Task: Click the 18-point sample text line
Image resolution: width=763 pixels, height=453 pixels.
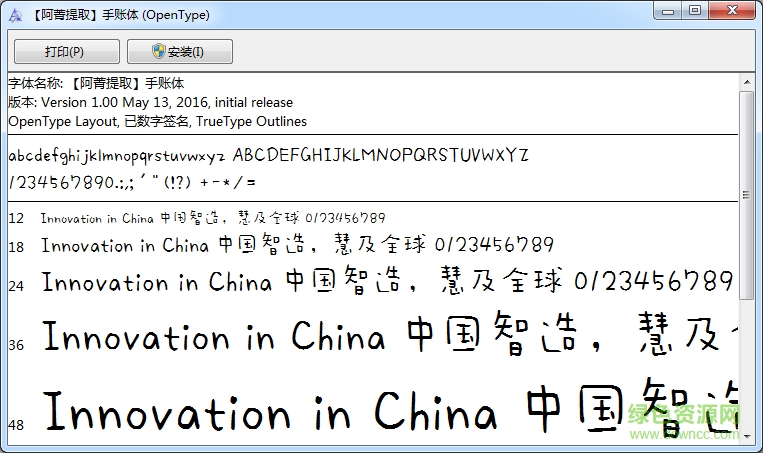Action: click(297, 245)
